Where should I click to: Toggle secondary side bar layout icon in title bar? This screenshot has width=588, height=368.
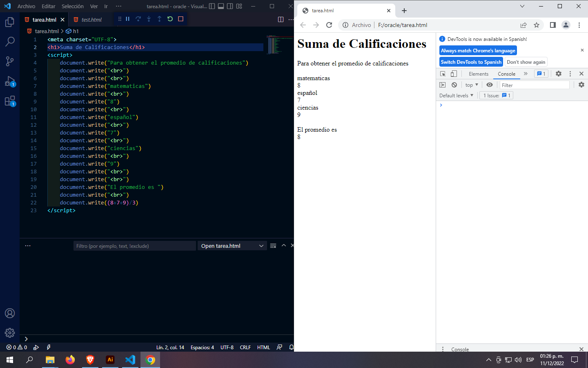[230, 6]
